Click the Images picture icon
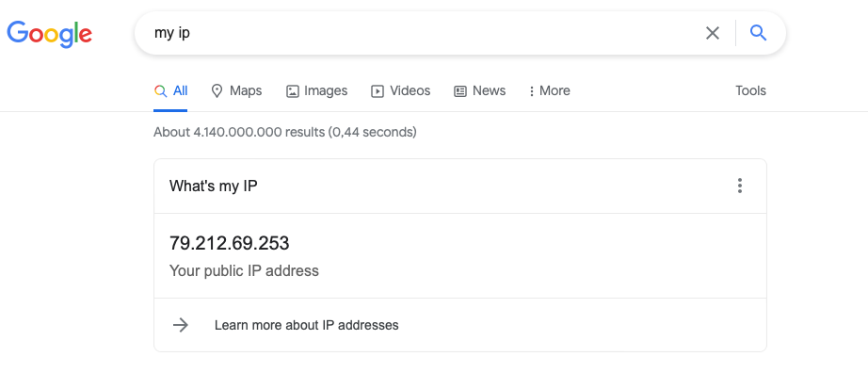This screenshot has height=389, width=868. click(x=292, y=91)
